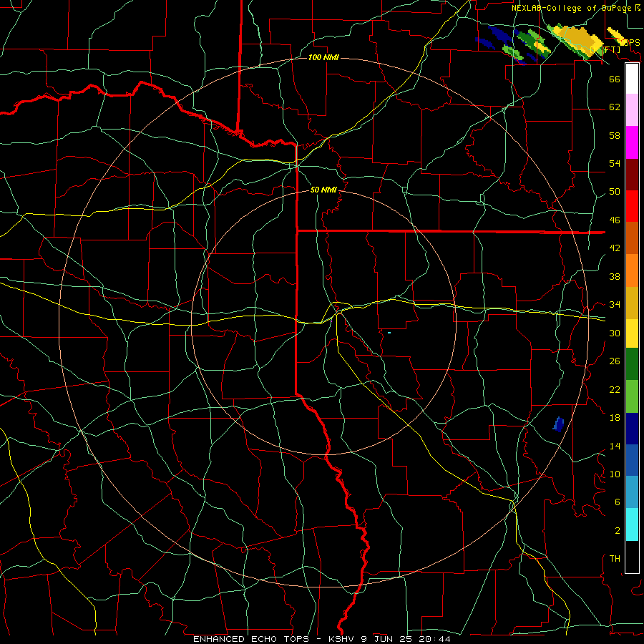Click the legend value '38'

pyautogui.click(x=615, y=276)
